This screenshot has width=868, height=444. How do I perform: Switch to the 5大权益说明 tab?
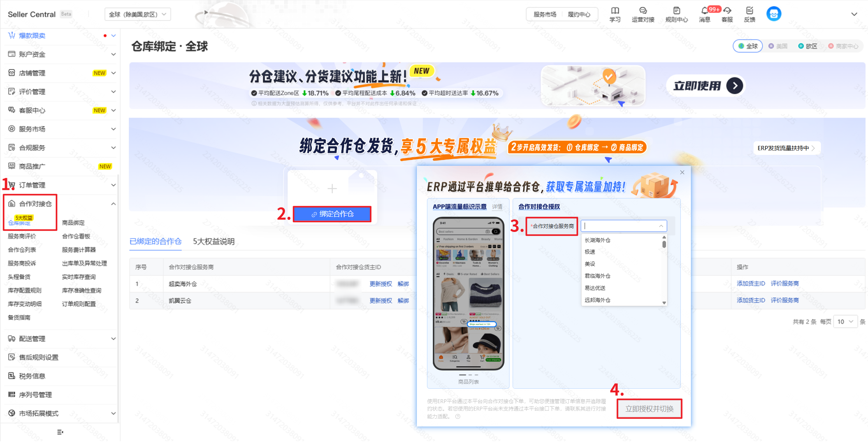click(214, 242)
